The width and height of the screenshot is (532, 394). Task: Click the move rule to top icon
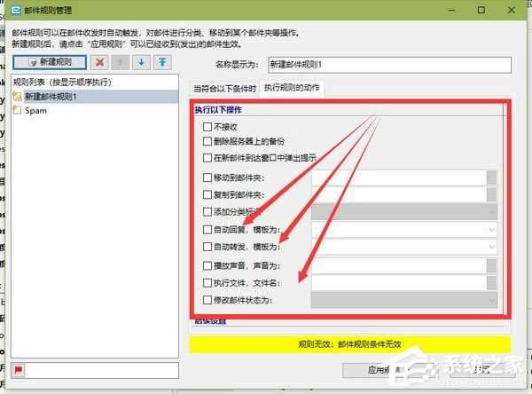pyautogui.click(x=162, y=62)
